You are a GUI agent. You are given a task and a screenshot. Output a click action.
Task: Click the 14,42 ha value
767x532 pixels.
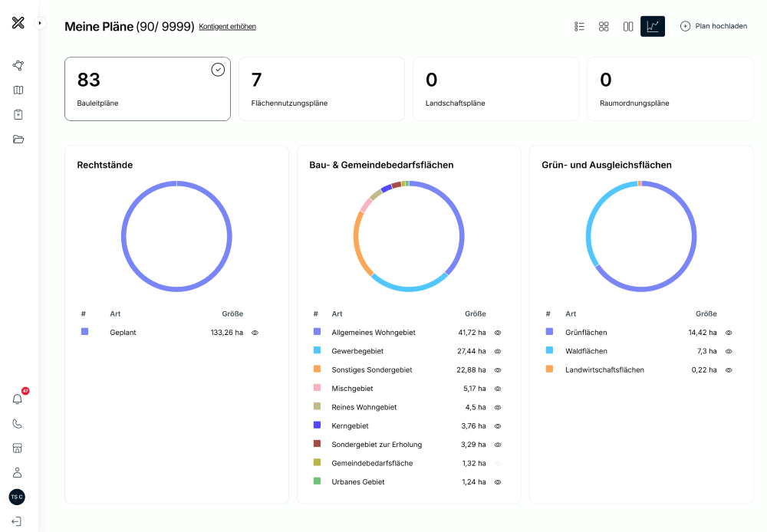coord(703,333)
